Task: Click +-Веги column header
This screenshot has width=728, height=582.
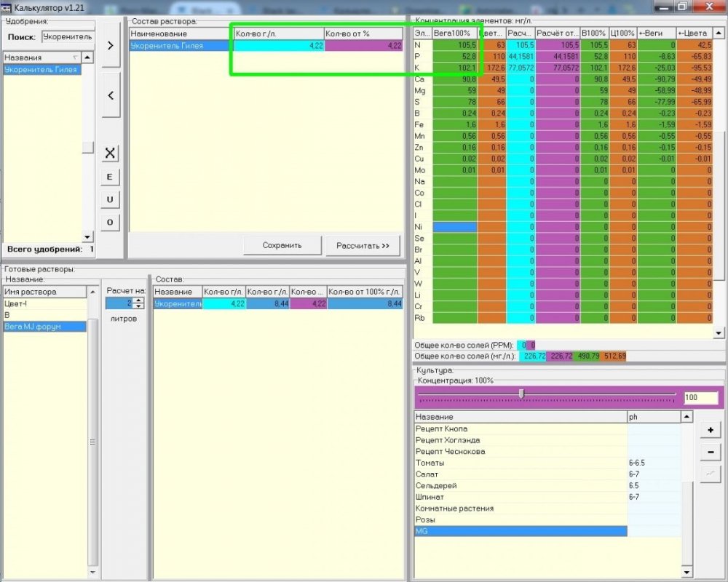Action: click(x=657, y=33)
